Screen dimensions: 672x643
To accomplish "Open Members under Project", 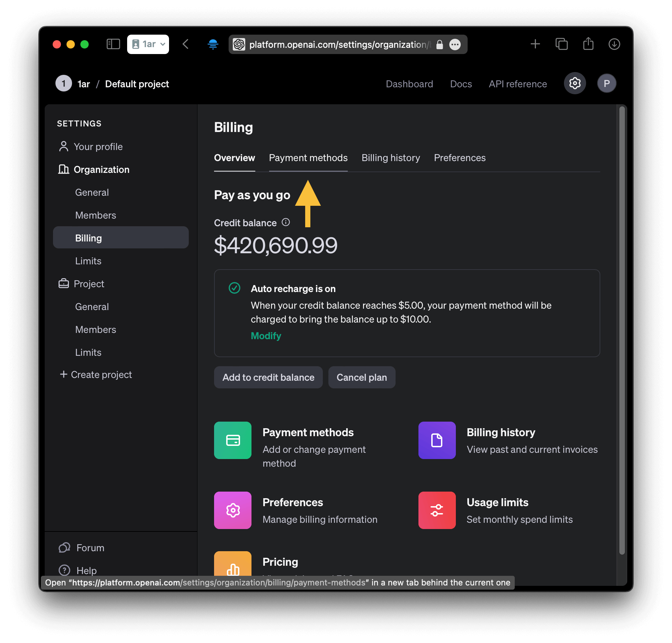I will click(x=96, y=329).
